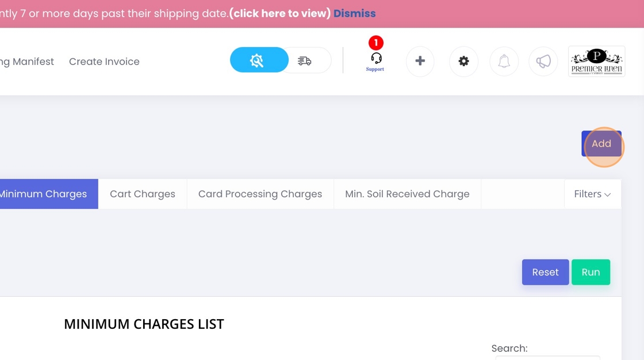This screenshot has width=644, height=360.
Task: Expand the Filters dropdown
Action: pos(592,194)
